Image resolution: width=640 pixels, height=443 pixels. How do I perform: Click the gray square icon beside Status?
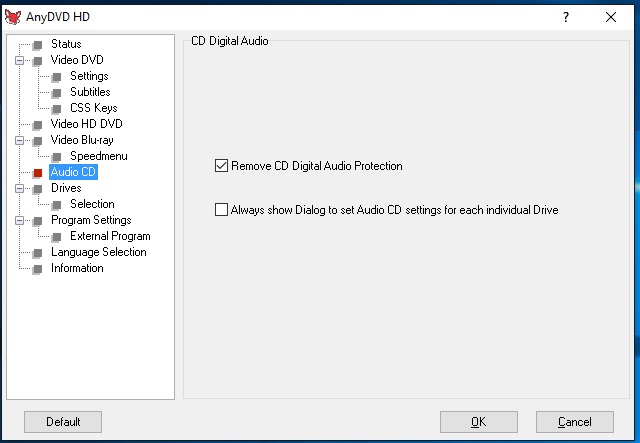click(38, 44)
